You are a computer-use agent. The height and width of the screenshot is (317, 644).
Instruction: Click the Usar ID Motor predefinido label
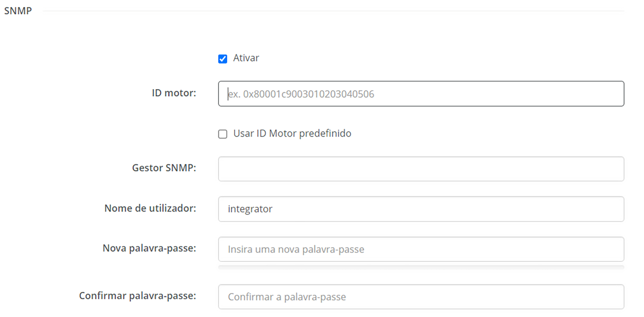click(292, 133)
